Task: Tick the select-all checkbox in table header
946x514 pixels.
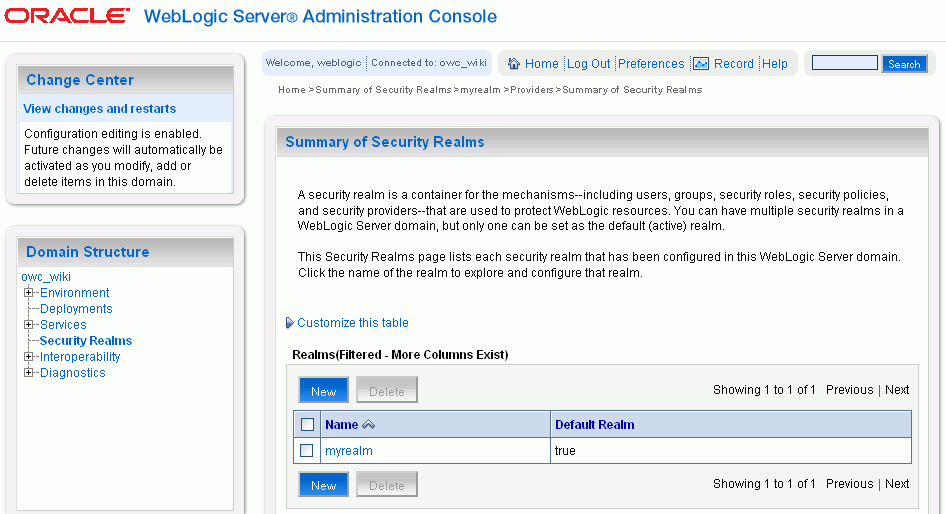Action: (x=307, y=425)
